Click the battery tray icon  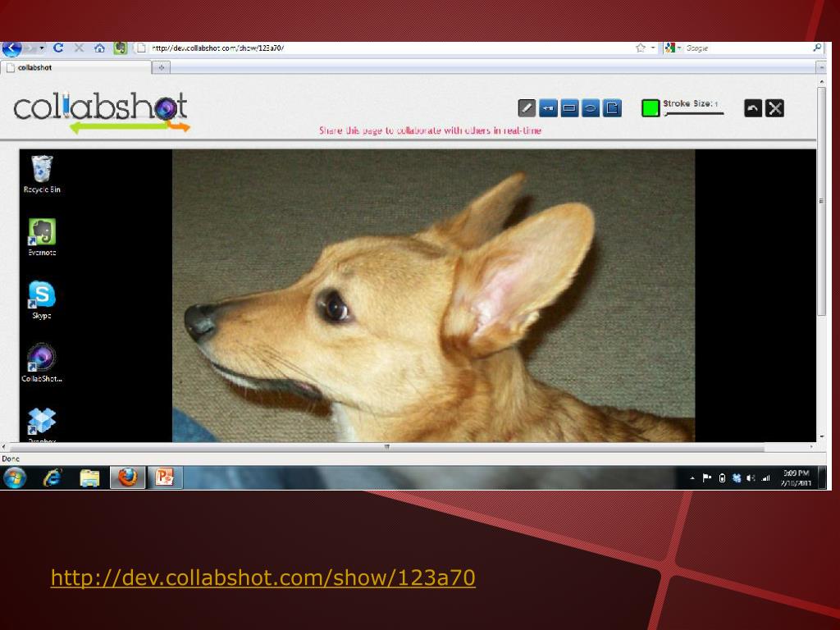coord(722,478)
